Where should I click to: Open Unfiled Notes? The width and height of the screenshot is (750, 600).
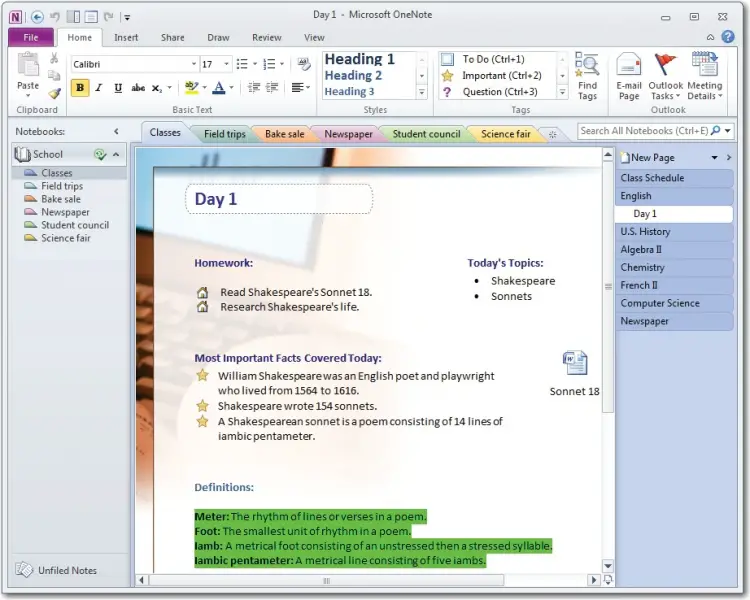click(x=56, y=570)
